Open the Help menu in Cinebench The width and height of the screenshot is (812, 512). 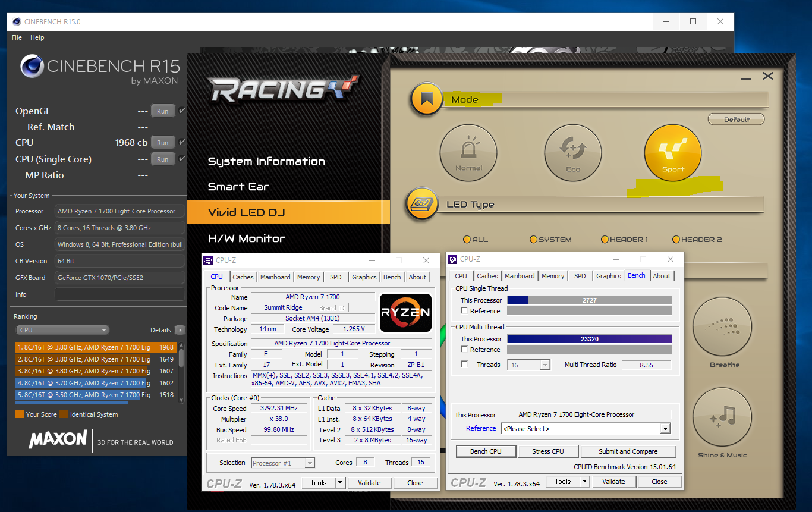coord(37,37)
